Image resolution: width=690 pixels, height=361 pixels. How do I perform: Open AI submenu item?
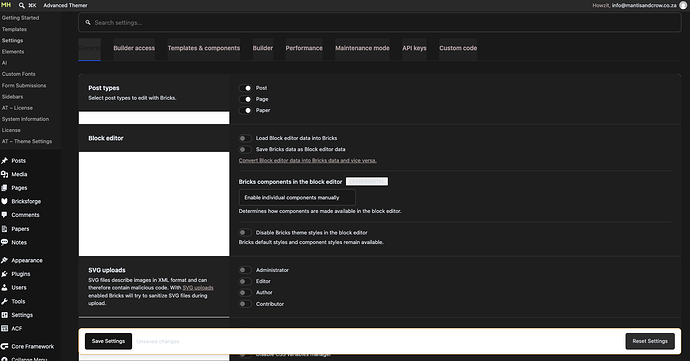[4, 63]
